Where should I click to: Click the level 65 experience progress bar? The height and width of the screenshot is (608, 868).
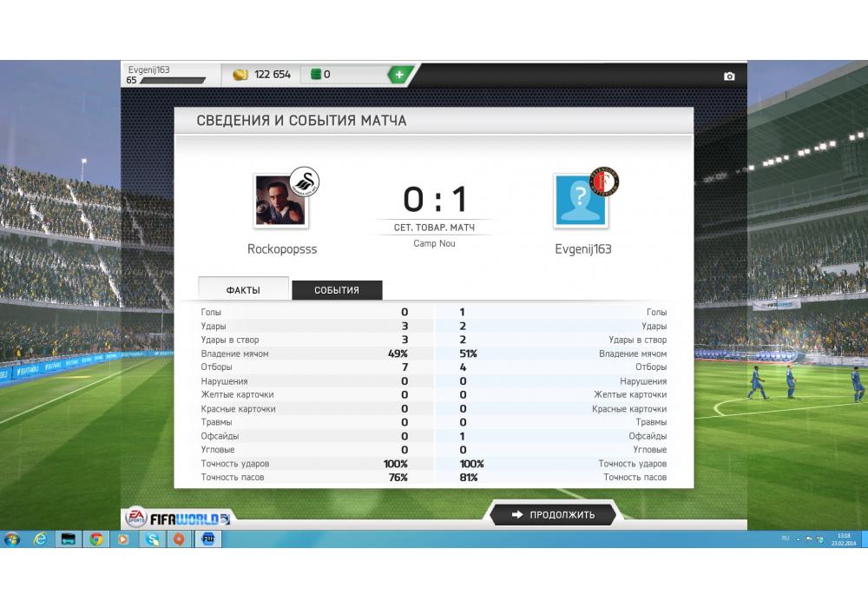[173, 80]
